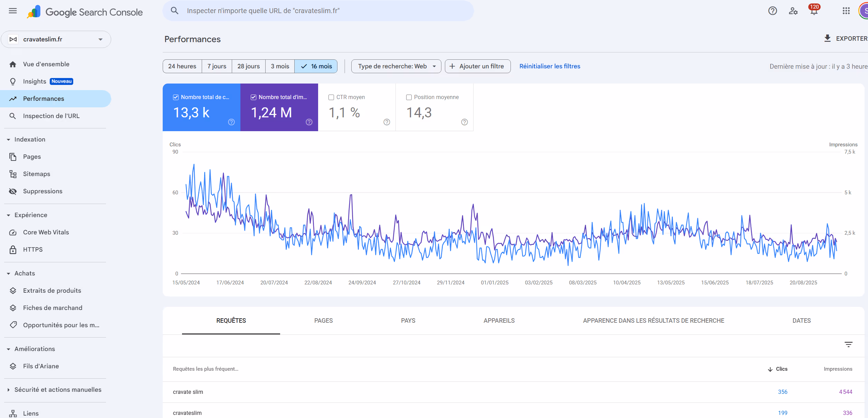Switch to the APPAREILS tab

click(x=499, y=321)
